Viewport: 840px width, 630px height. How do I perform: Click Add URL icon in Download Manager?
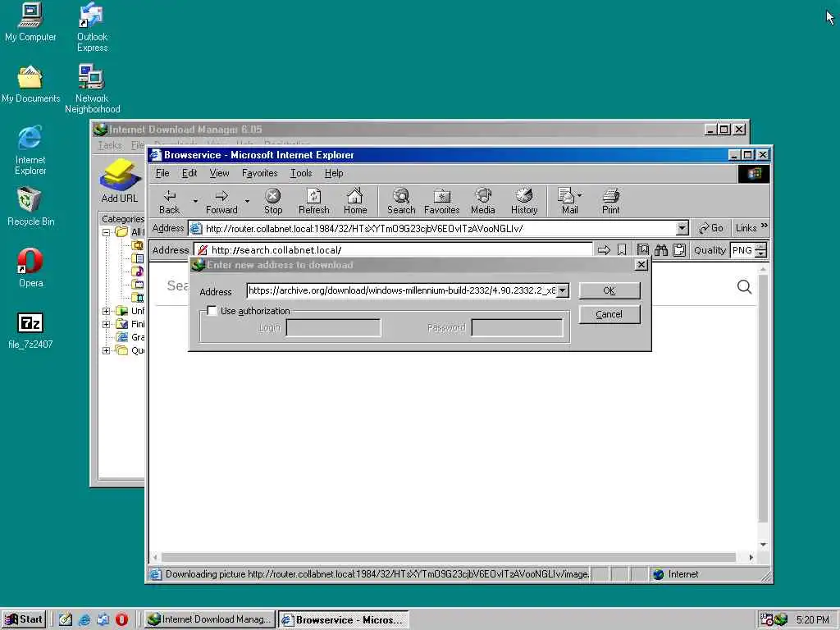click(120, 181)
